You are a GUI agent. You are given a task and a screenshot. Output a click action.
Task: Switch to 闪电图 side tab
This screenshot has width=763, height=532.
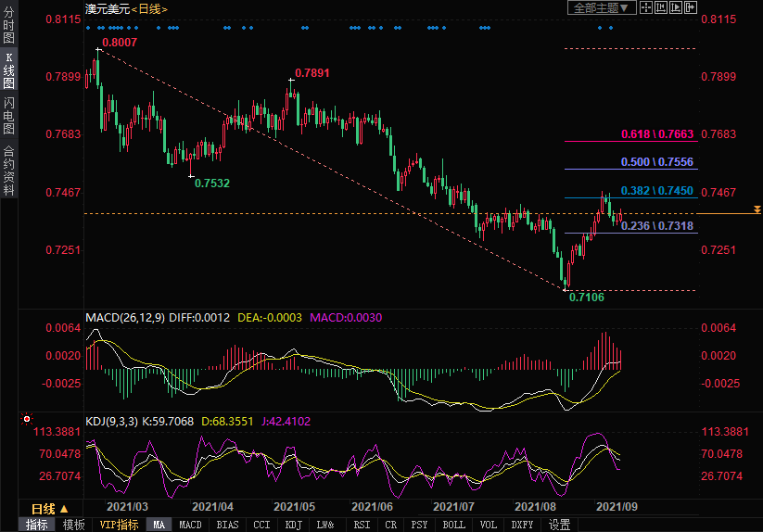(8, 116)
